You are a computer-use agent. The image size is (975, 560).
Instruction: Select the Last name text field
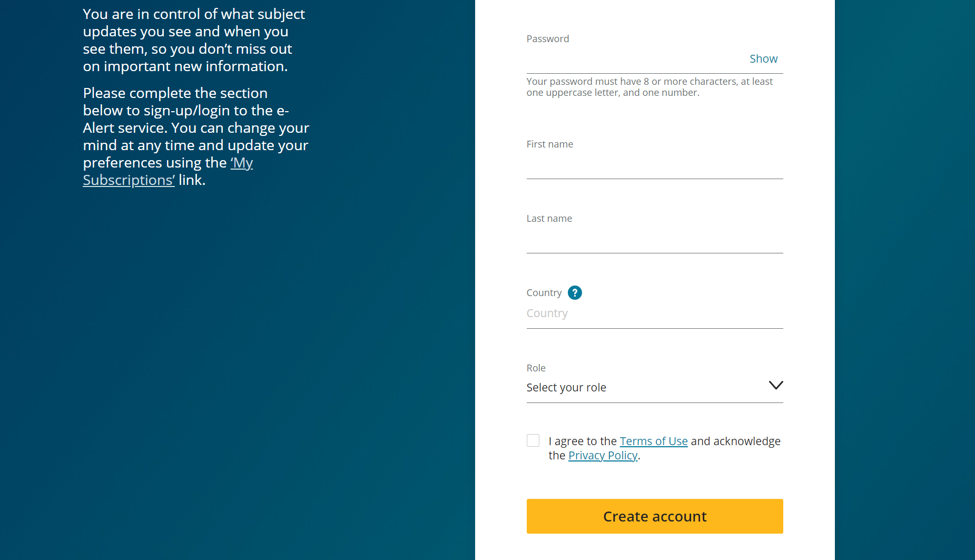point(654,240)
